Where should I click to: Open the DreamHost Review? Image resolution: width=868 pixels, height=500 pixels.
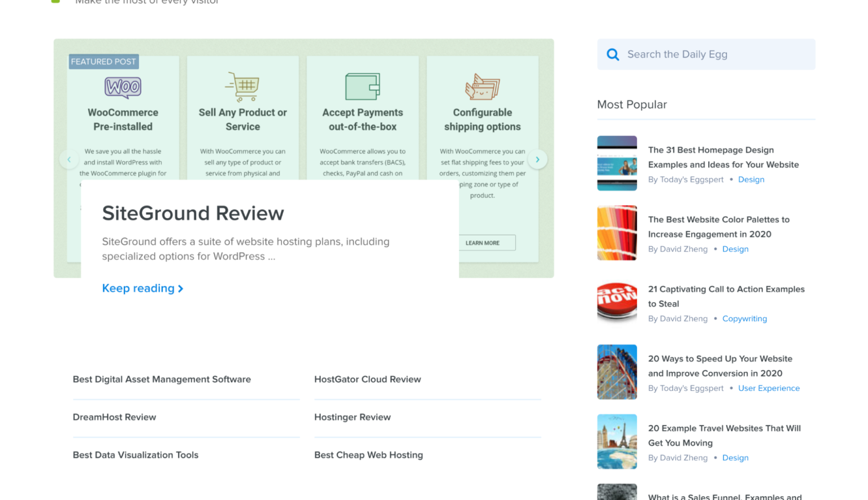click(114, 417)
